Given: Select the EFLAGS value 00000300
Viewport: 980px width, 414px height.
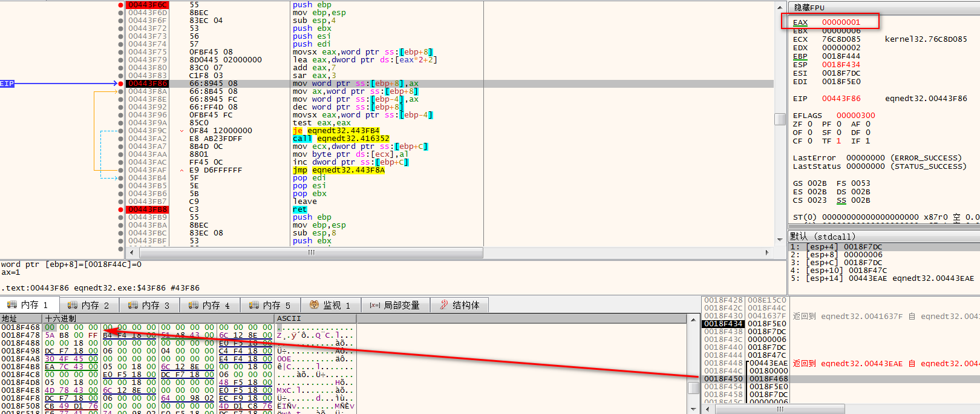Looking at the screenshot, I should [855, 116].
